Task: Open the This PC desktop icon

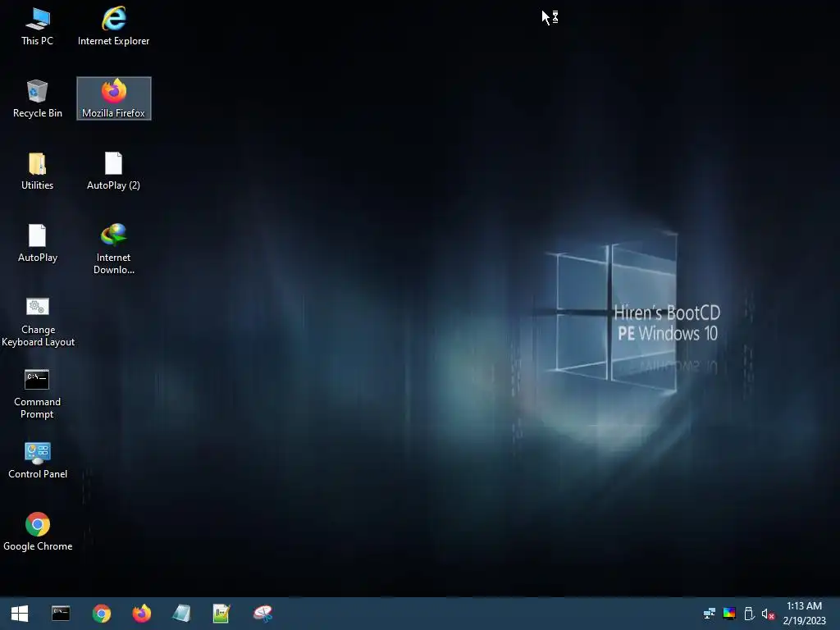Action: tap(38, 26)
